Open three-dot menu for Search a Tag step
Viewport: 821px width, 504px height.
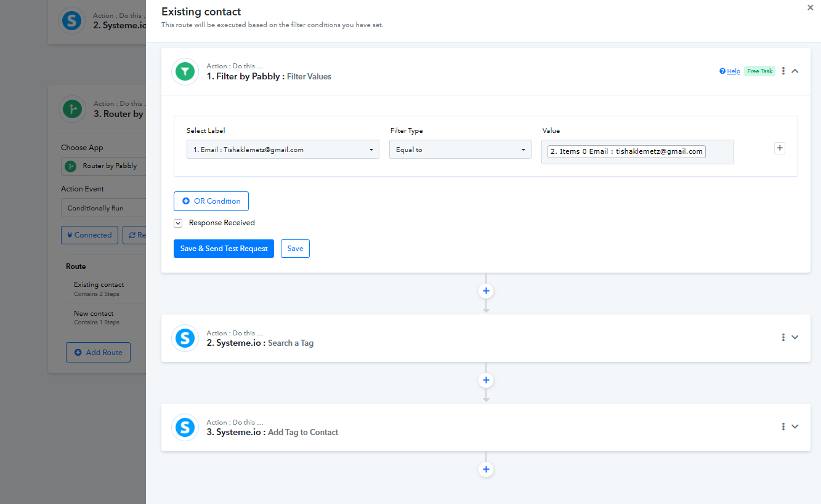click(783, 337)
